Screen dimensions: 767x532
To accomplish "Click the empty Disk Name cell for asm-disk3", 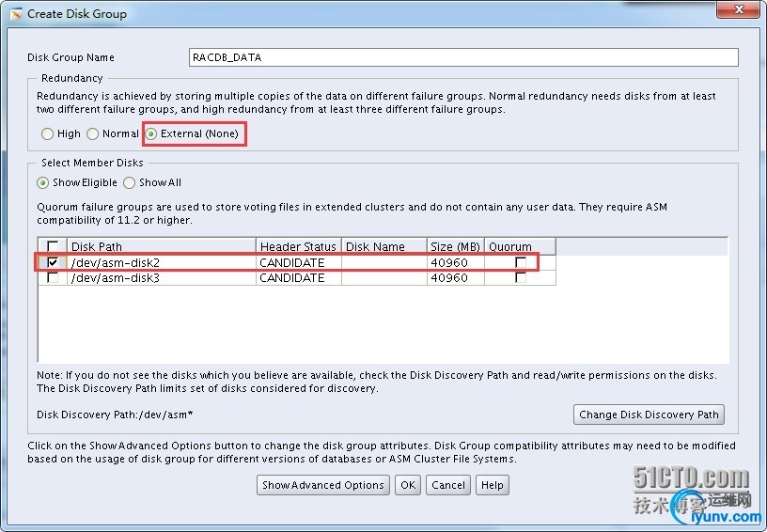I will pos(384,277).
